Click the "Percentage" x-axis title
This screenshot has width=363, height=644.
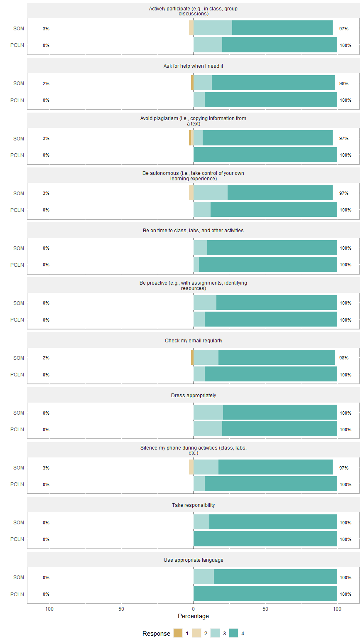194,616
